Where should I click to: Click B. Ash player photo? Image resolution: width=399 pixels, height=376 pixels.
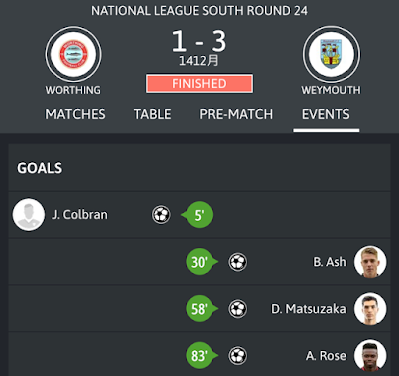370,262
